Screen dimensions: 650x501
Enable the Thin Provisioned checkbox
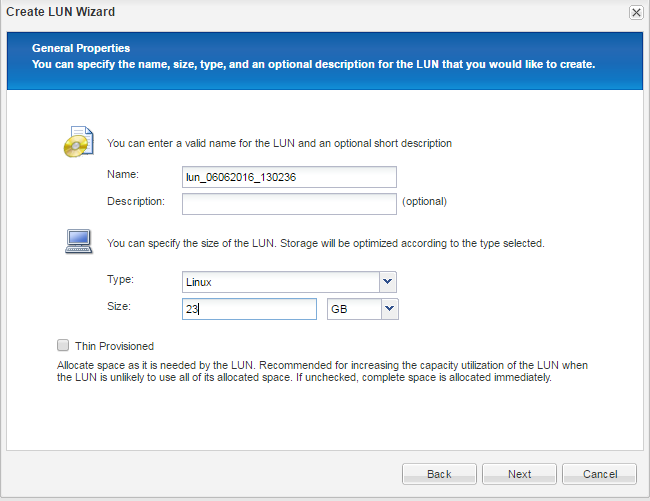64,345
